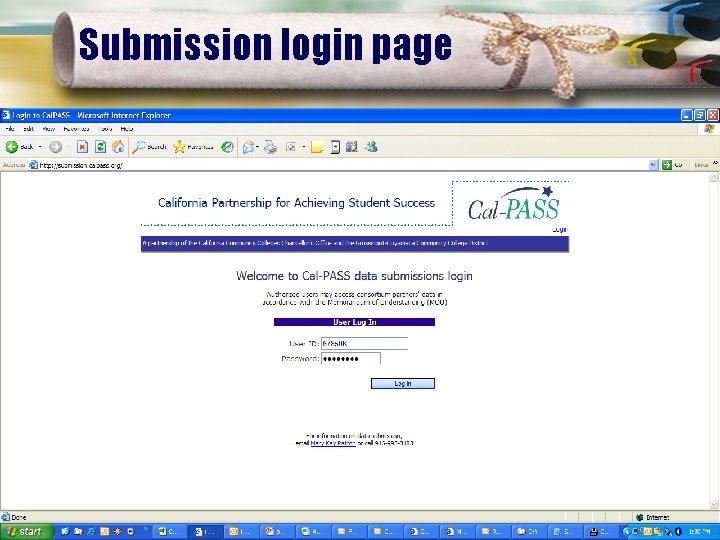720x540 pixels.
Task: Click the Login link under Cal-PASS logo
Action: 560,230
